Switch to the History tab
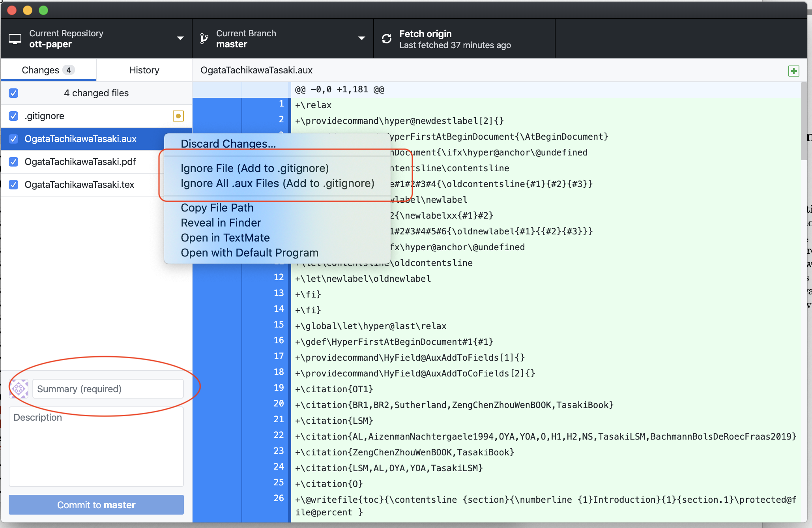This screenshot has height=528, width=812. tap(144, 70)
